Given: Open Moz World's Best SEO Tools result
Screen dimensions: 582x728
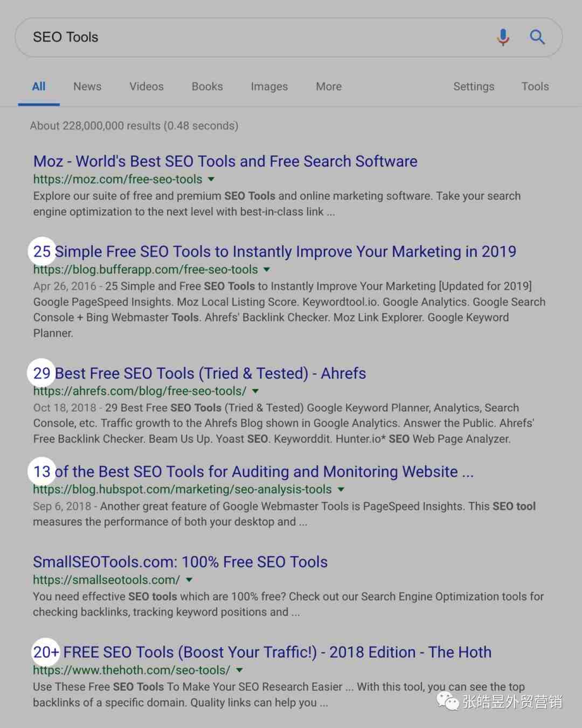Looking at the screenshot, I should point(225,161).
